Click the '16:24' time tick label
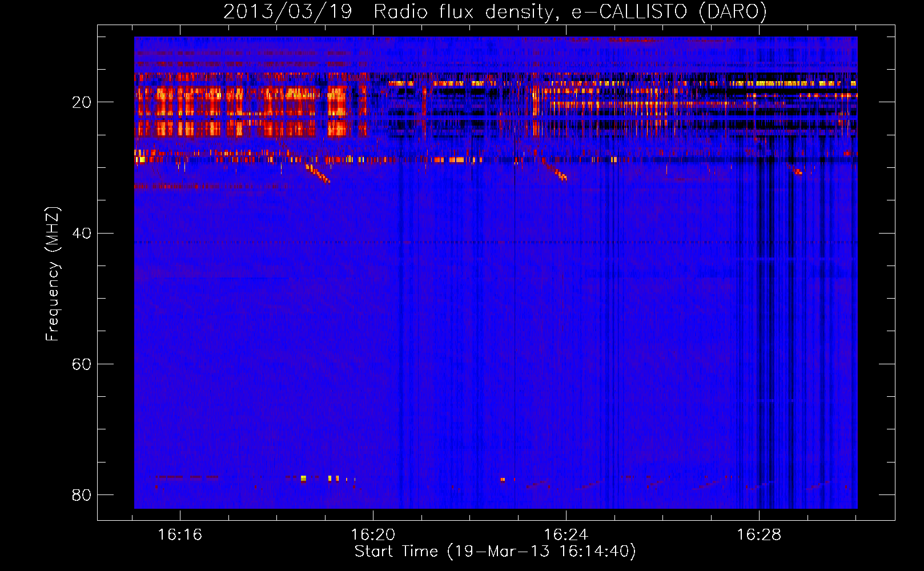The height and width of the screenshot is (571, 924). coord(566,534)
